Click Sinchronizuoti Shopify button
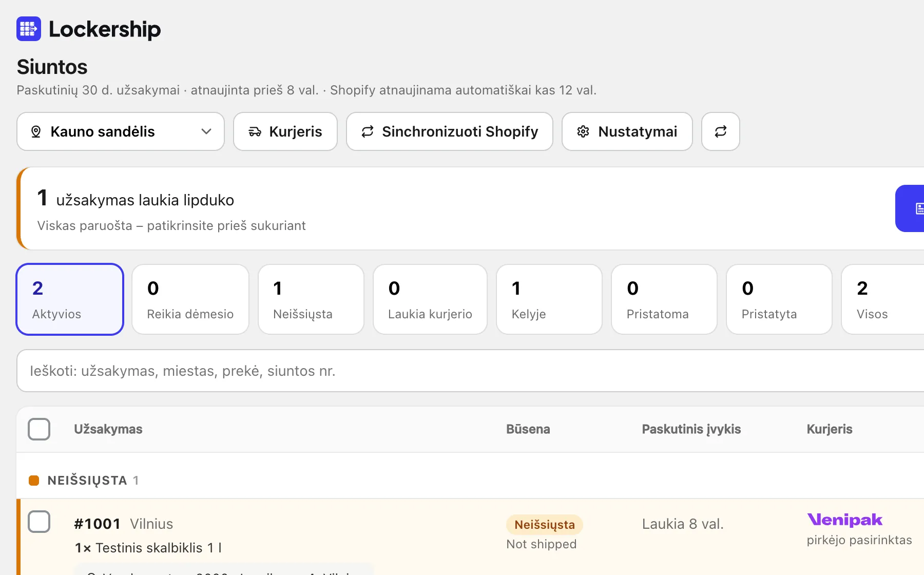Image resolution: width=924 pixels, height=575 pixels. tap(450, 131)
